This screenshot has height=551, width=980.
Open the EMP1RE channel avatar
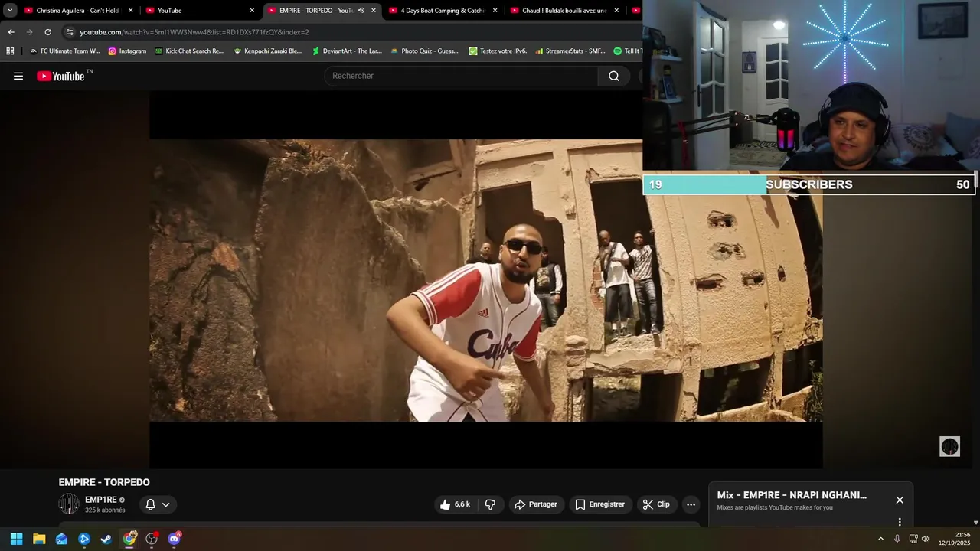coord(69,504)
